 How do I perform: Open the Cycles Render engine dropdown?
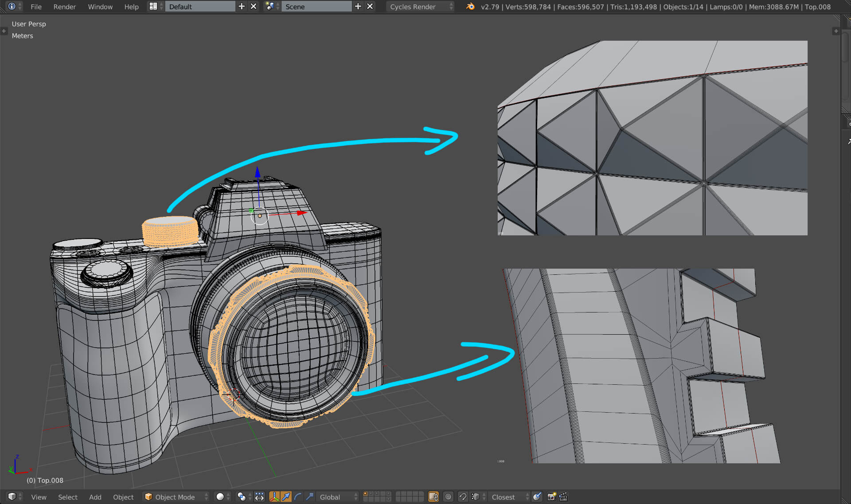point(420,7)
